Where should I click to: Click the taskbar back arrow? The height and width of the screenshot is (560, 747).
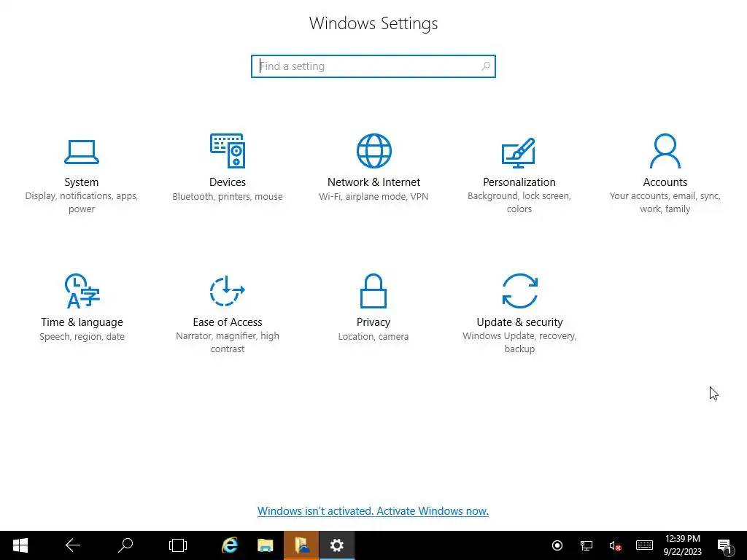73,545
